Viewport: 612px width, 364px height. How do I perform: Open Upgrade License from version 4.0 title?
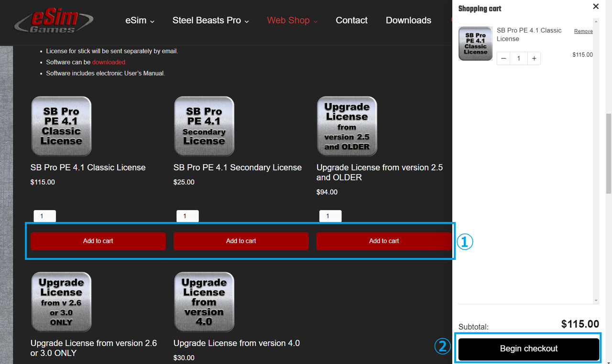237,343
